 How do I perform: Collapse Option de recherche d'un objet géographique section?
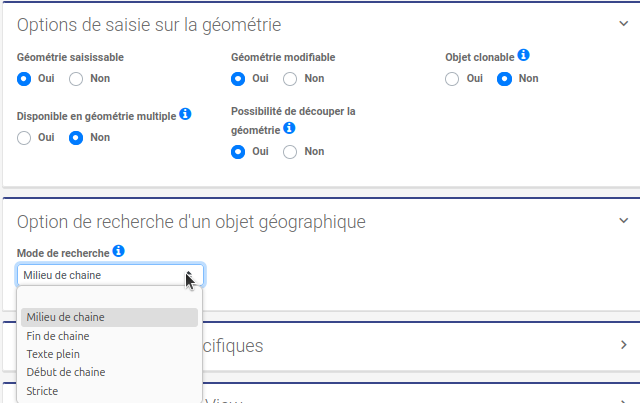pyautogui.click(x=623, y=221)
